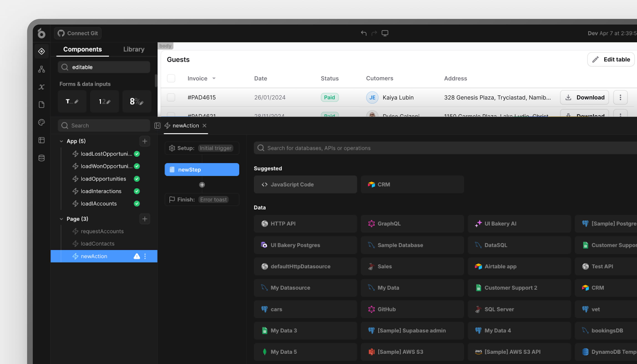Open the theme palette sidebar icon
The image size is (637, 364).
pyautogui.click(x=41, y=122)
